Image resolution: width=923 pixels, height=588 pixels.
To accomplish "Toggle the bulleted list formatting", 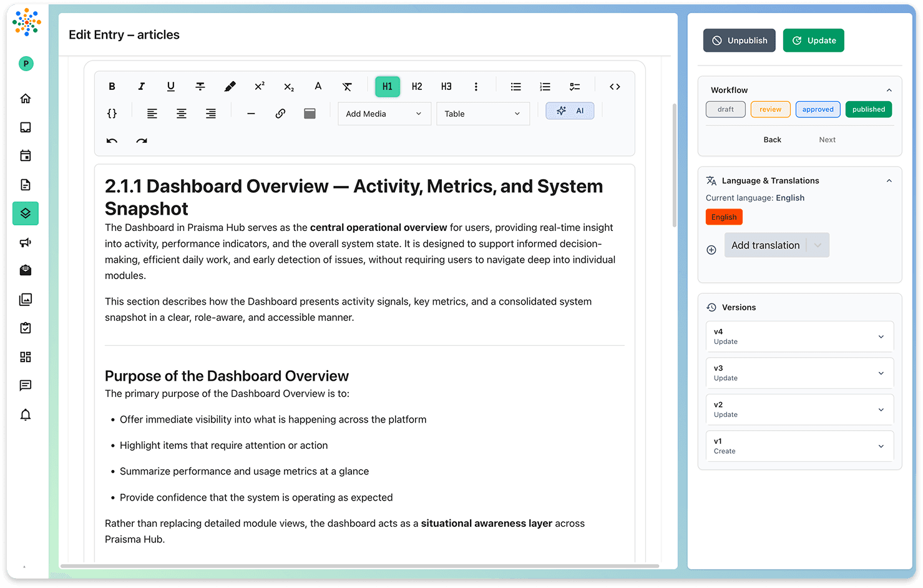I will click(x=515, y=86).
